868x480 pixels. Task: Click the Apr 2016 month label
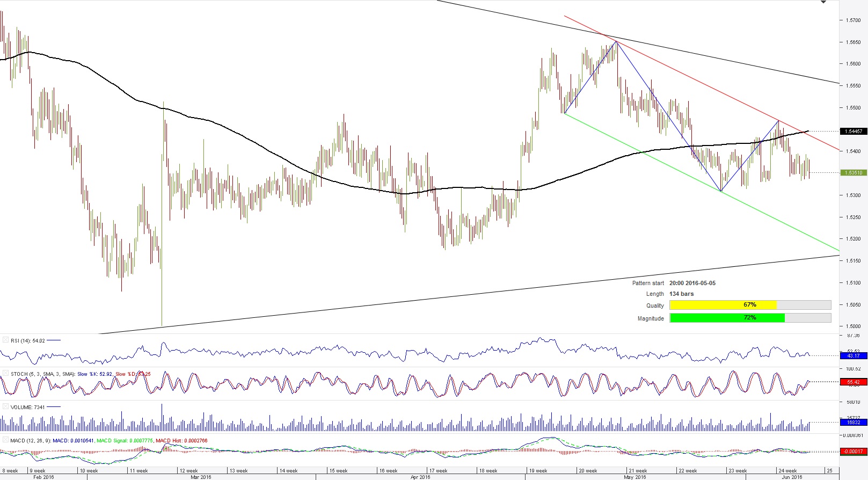420,477
